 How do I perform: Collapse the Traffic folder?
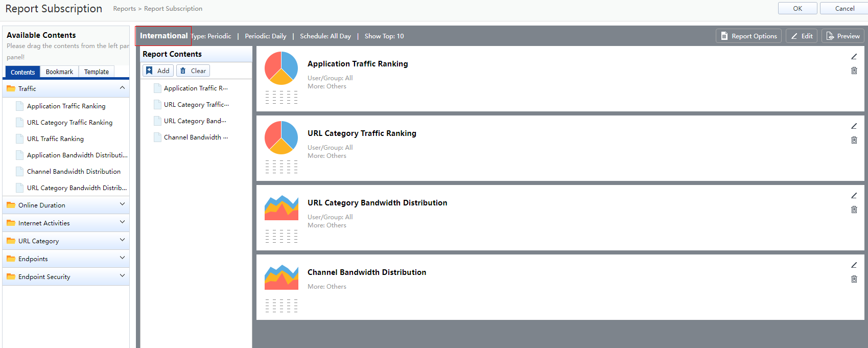[122, 88]
